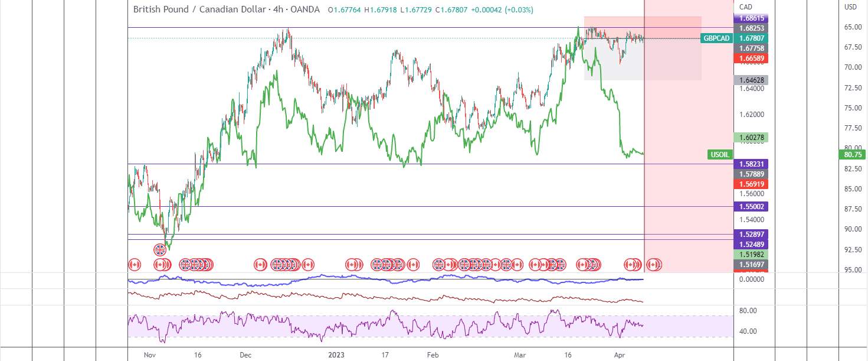
Task: Click the 1.62000 tick on the CAD axis
Action: coord(751,115)
